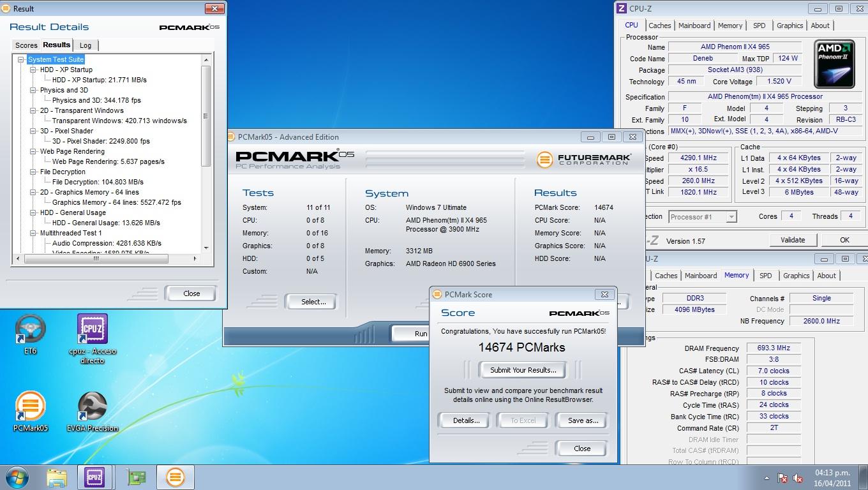Click Save as in score dialog
Image resolution: width=868 pixels, height=490 pixels.
click(x=583, y=420)
